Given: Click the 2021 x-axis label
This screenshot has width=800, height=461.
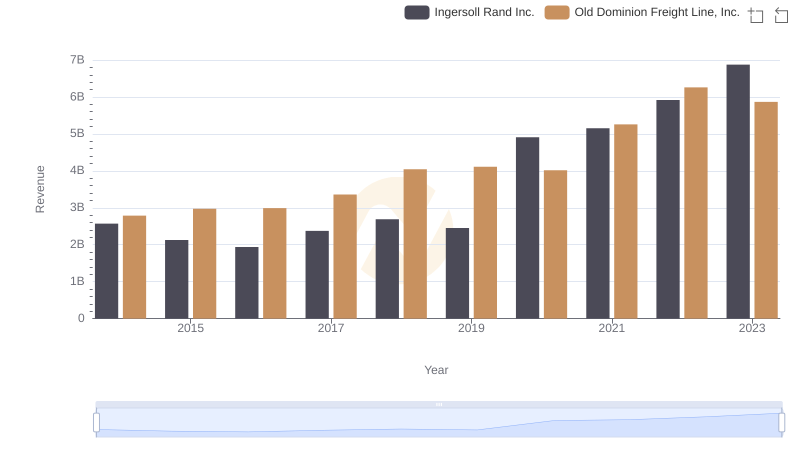Looking at the screenshot, I should 611,328.
